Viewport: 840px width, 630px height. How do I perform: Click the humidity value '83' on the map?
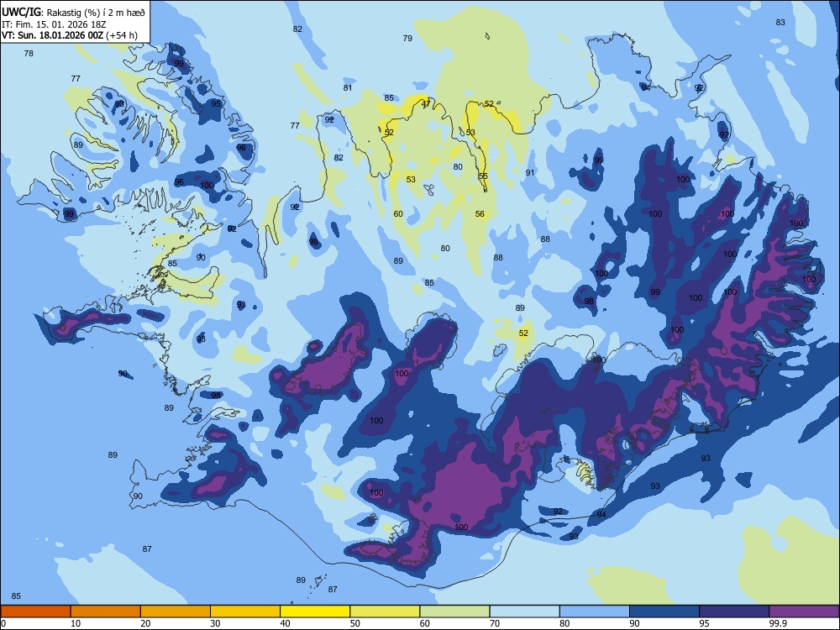click(780, 22)
